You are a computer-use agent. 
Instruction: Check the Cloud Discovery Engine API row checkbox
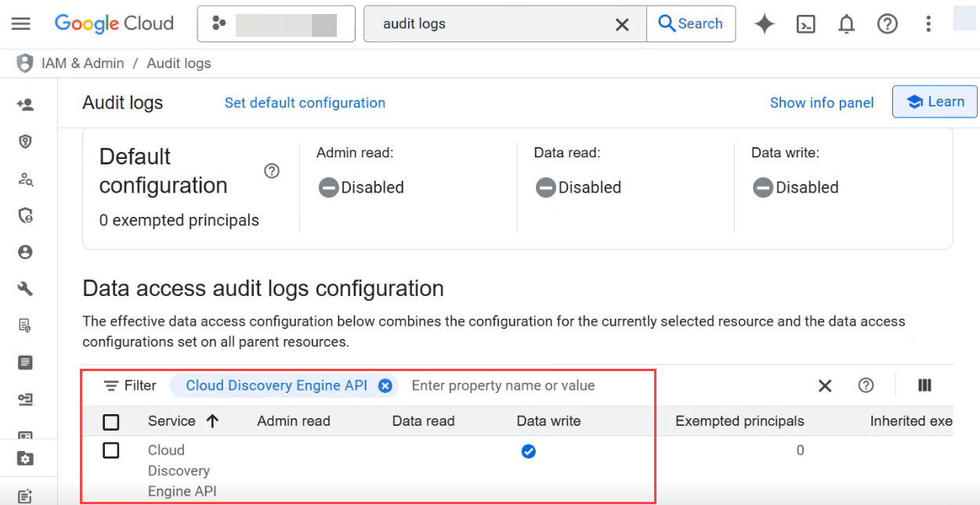pyautogui.click(x=111, y=450)
